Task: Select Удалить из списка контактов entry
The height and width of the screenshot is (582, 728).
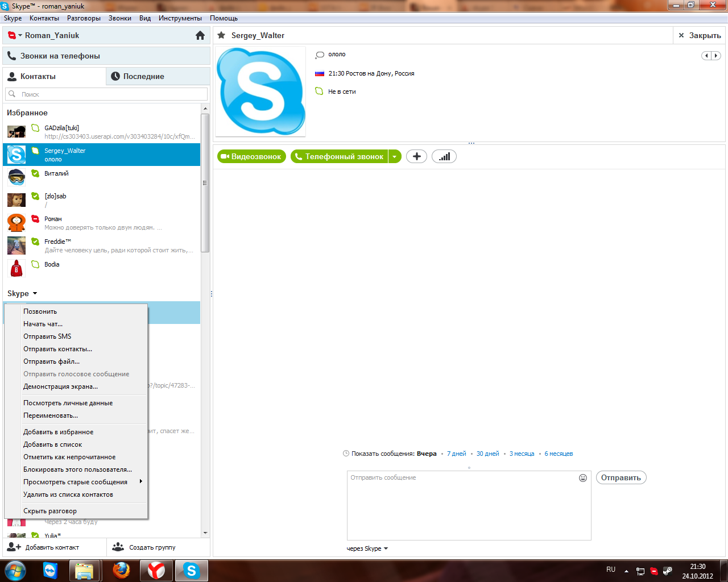Action: (76, 494)
